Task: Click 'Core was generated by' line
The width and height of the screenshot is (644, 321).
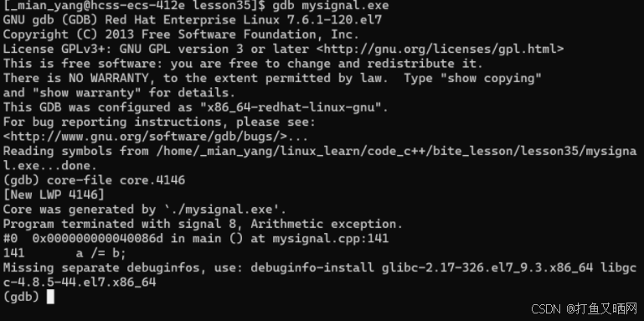Action: click(x=145, y=210)
